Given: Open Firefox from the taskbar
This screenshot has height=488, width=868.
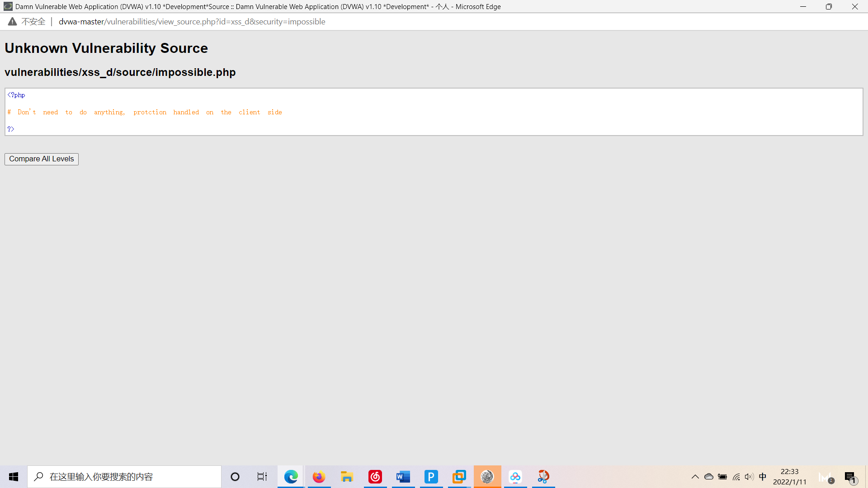Looking at the screenshot, I should click(x=319, y=477).
